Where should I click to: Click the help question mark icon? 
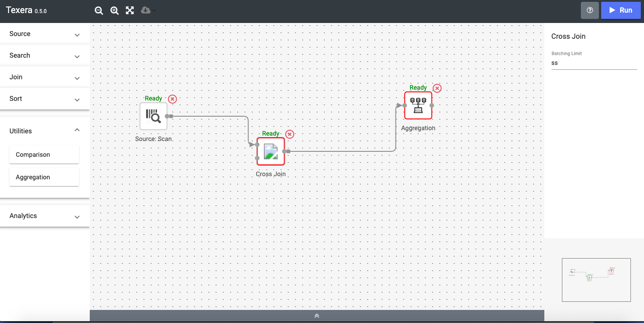[x=589, y=10]
